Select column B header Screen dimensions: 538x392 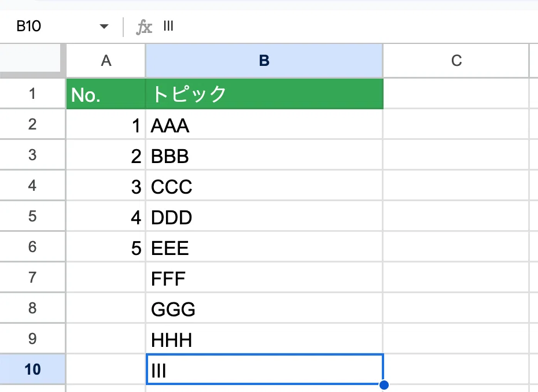[x=264, y=61]
